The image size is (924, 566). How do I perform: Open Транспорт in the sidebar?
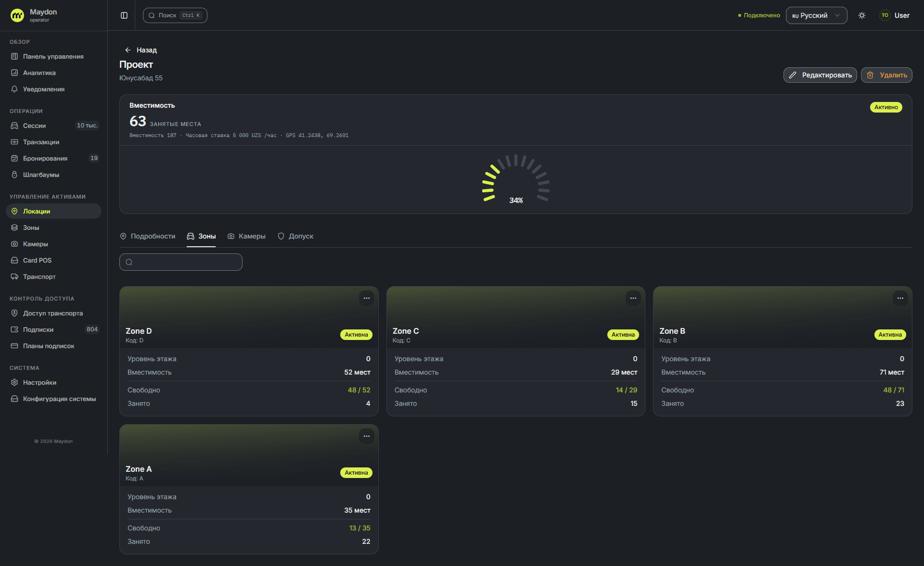click(53, 277)
